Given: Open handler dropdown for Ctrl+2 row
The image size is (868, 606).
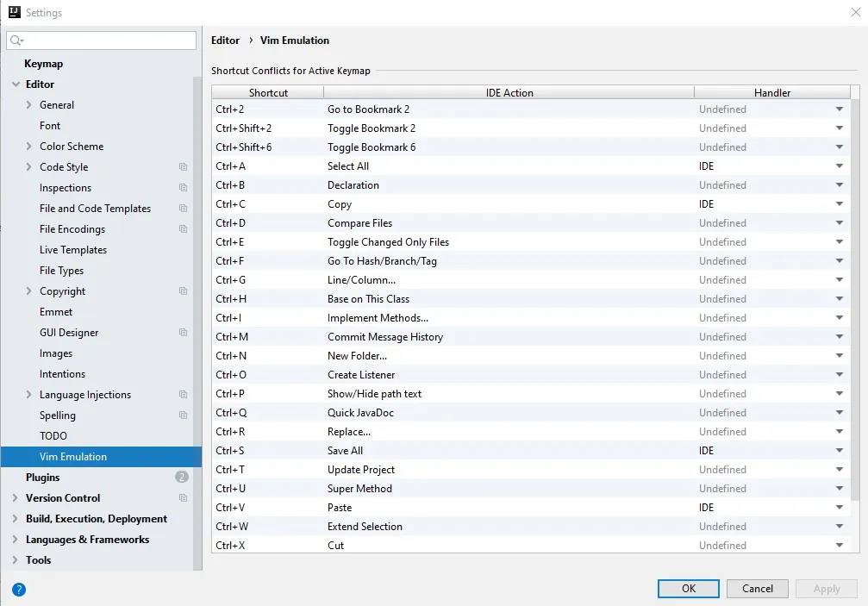Looking at the screenshot, I should (840, 109).
